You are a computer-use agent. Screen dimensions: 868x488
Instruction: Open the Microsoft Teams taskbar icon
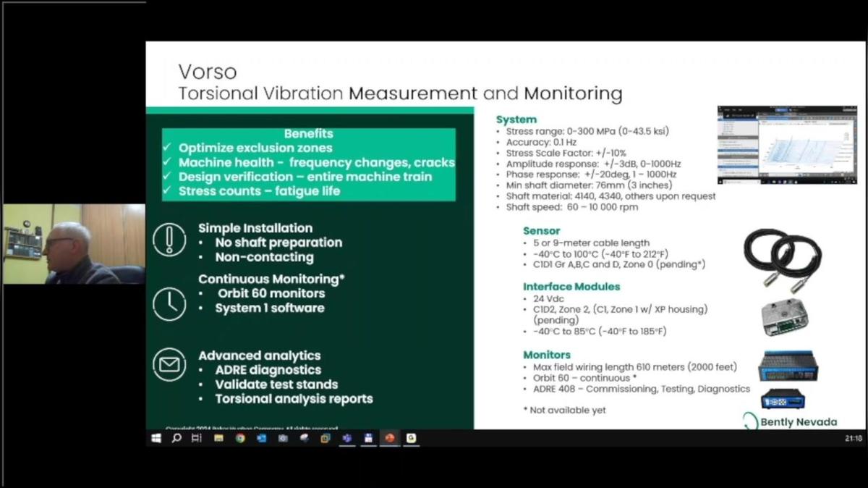[346, 438]
